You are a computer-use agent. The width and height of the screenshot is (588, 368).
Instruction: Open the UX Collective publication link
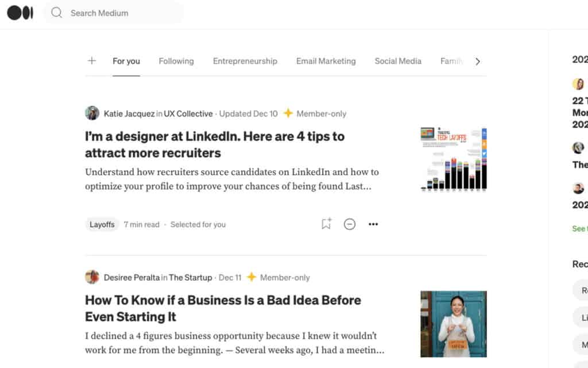click(x=188, y=114)
